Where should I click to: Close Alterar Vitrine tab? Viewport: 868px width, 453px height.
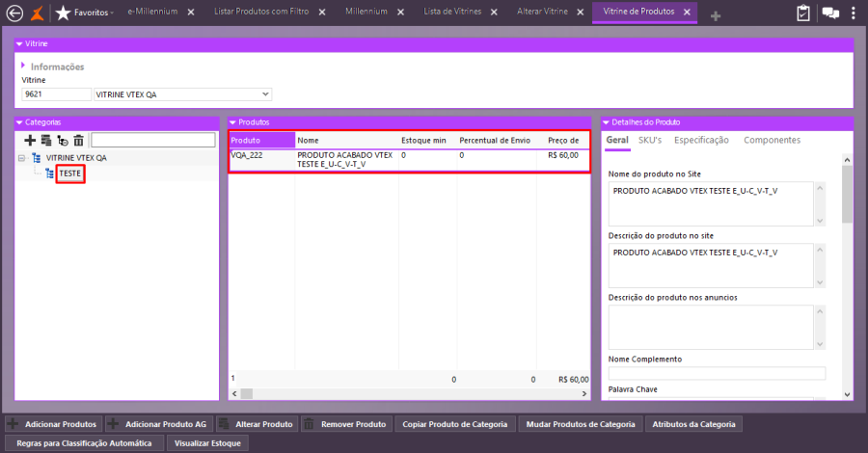pos(581,13)
